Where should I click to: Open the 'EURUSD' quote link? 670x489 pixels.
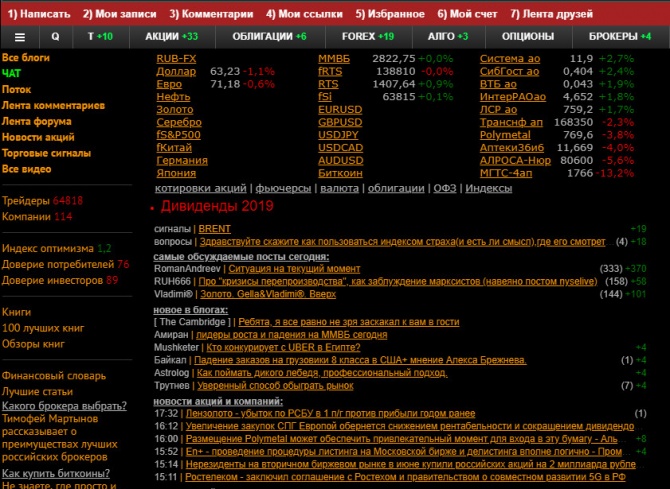click(x=340, y=109)
